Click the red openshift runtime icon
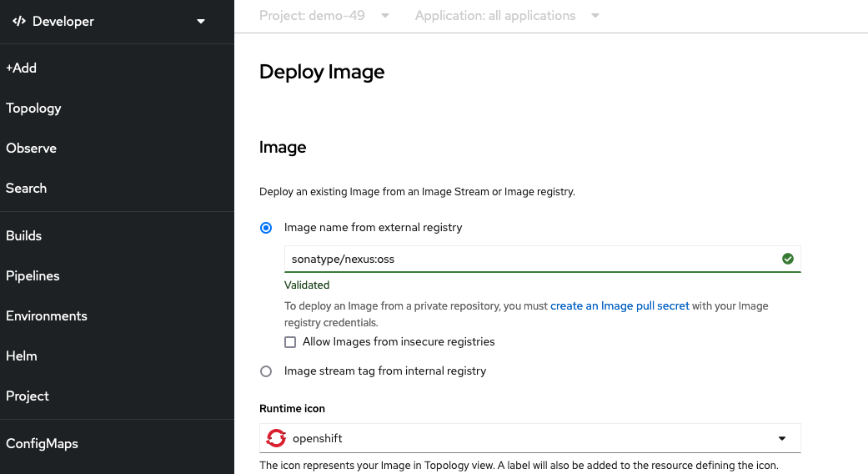 tap(276, 438)
